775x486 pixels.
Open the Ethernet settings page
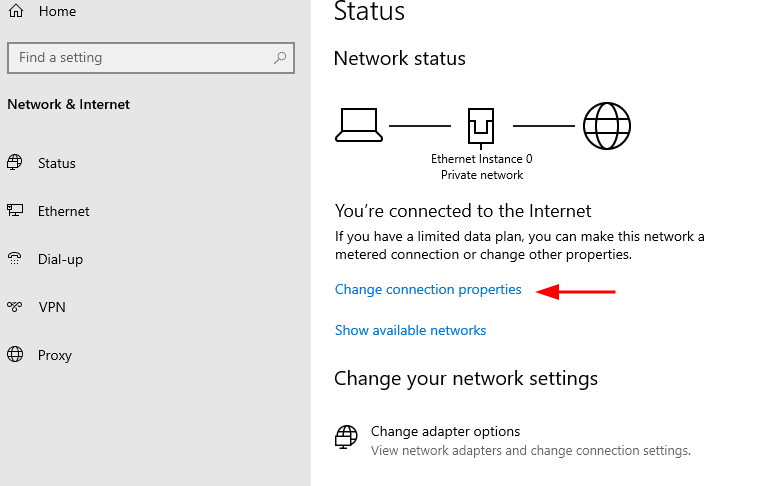(64, 211)
